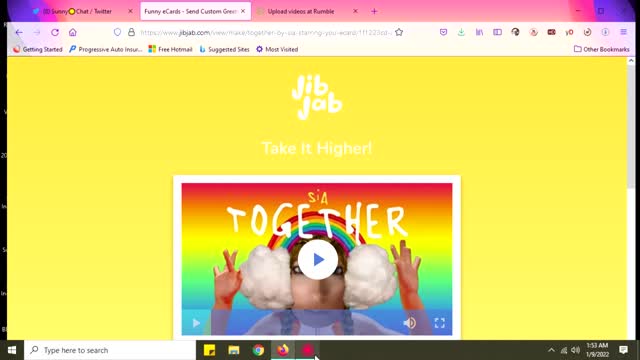Image resolution: width=640 pixels, height=360 pixels.
Task: Play the Together video with center button
Action: coord(318,260)
